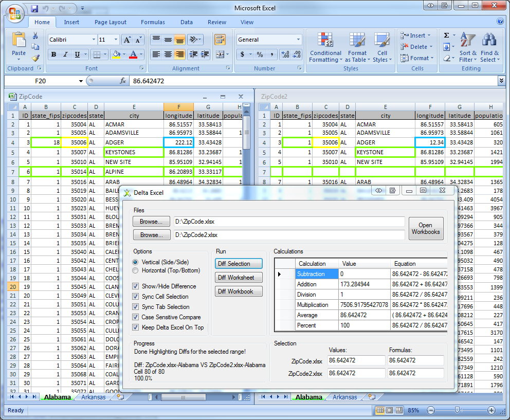
Task: Click the AutoSum sigma icon
Action: click(x=447, y=35)
